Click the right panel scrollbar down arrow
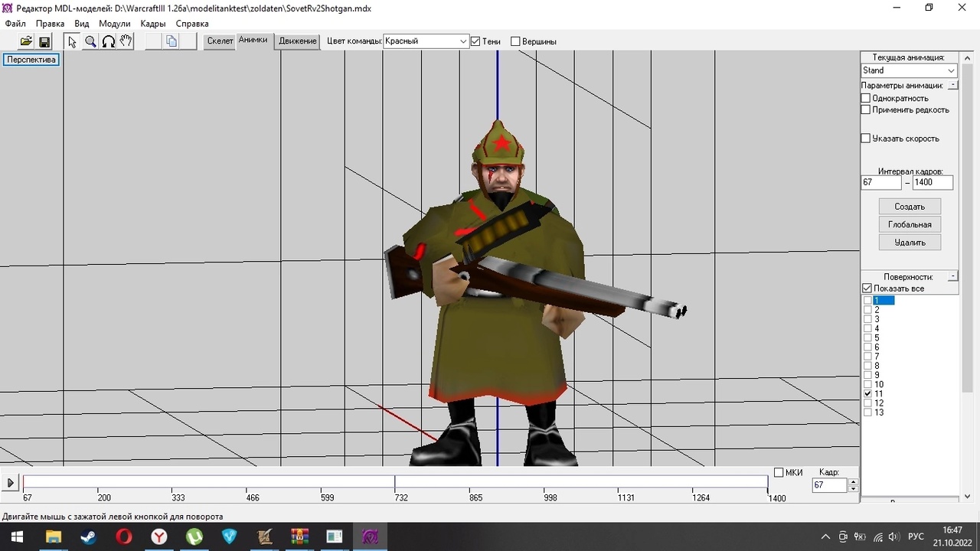The width and height of the screenshot is (980, 551). [967, 496]
